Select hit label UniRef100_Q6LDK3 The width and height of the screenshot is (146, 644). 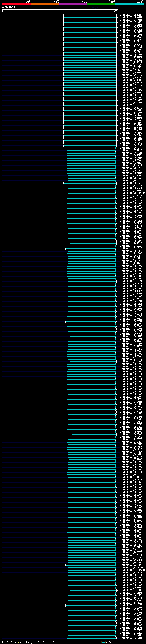coord(131,238)
